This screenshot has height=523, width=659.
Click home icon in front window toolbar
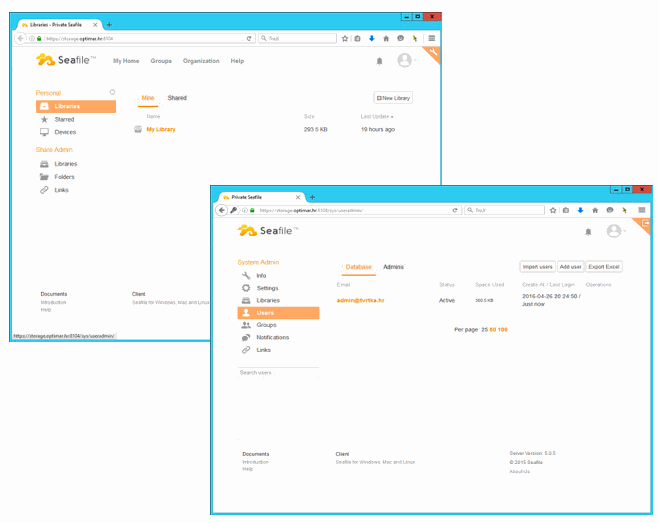tap(595, 210)
